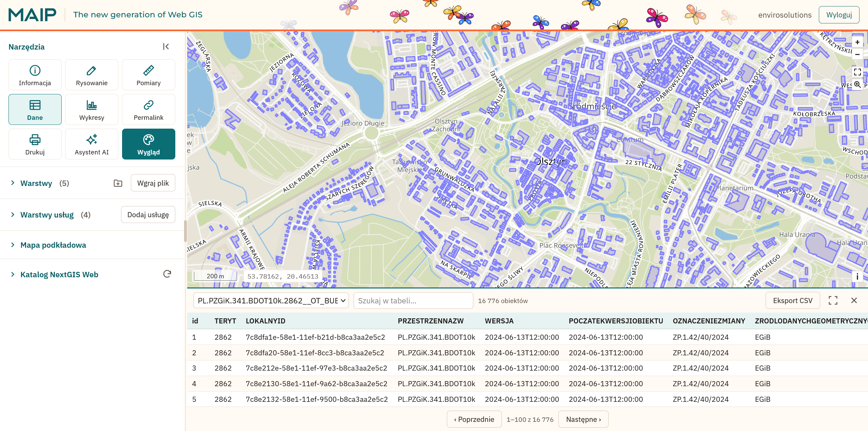Expand the Mapa podkładowa section

(x=13, y=245)
